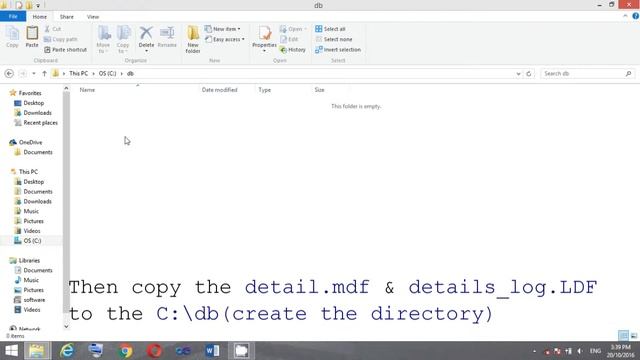The image size is (640, 360).
Task: Click Copy path in the ribbon
Action: point(60,39)
